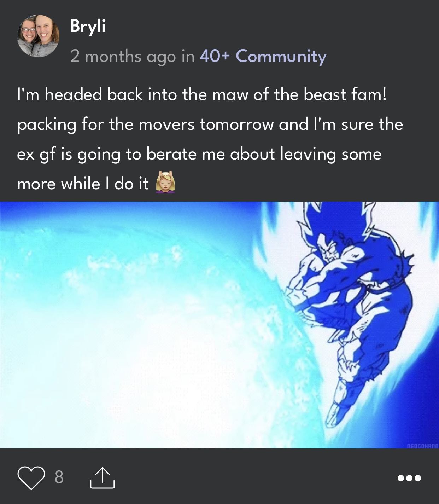The image size is (439, 504).
Task: Tap the word 'berate' in the post
Action: pyautogui.click(x=171, y=154)
